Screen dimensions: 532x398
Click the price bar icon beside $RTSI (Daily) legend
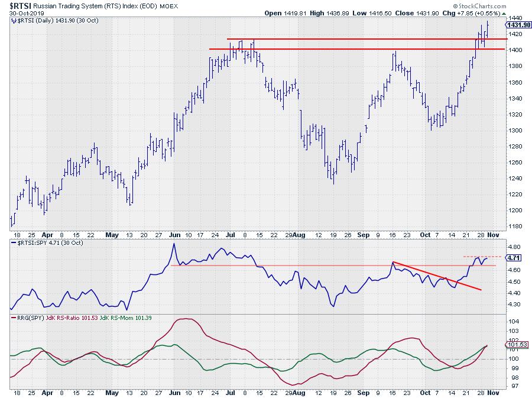coord(13,20)
